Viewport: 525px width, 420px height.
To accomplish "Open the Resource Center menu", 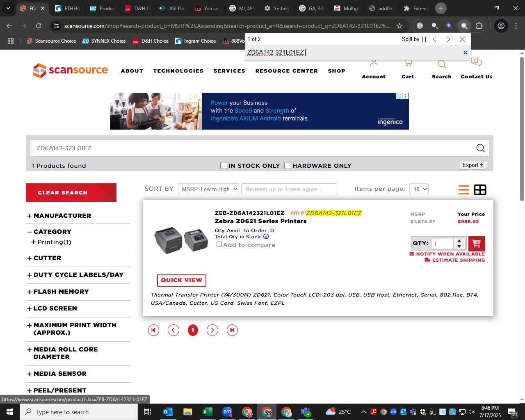I will pyautogui.click(x=287, y=71).
